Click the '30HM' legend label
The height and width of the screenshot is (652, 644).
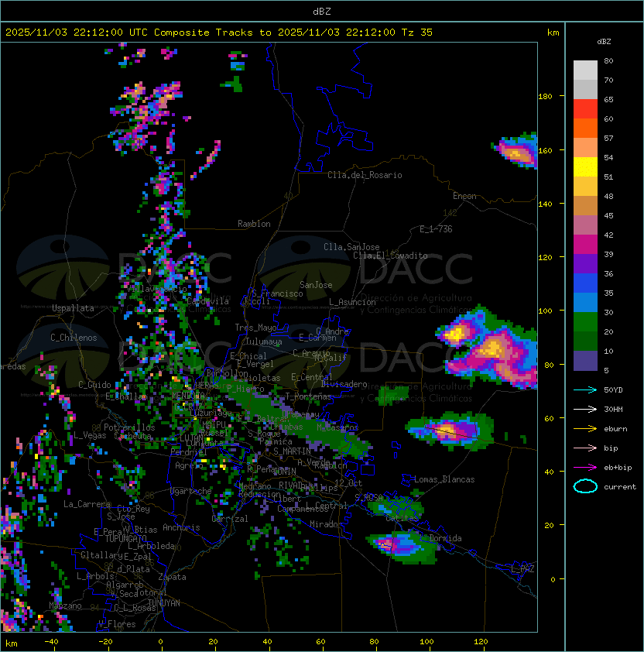pyautogui.click(x=613, y=409)
